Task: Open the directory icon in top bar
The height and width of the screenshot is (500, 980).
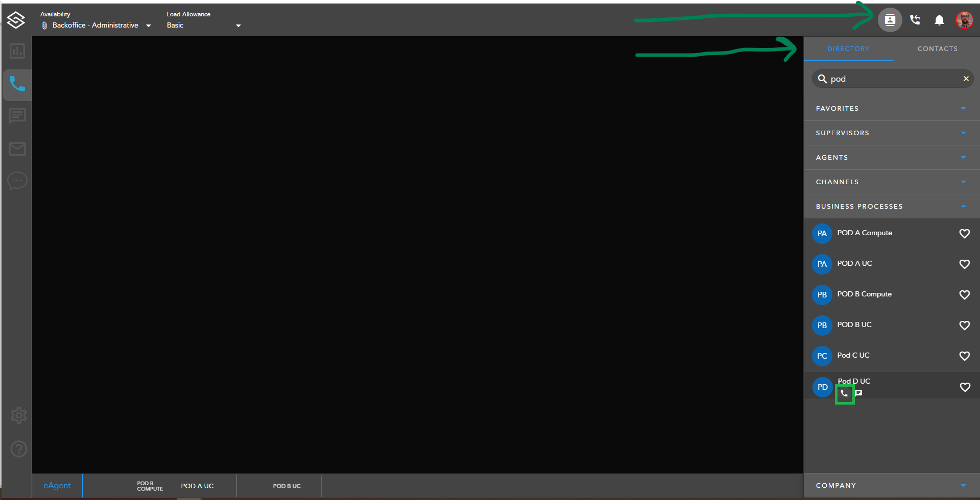Action: tap(890, 20)
